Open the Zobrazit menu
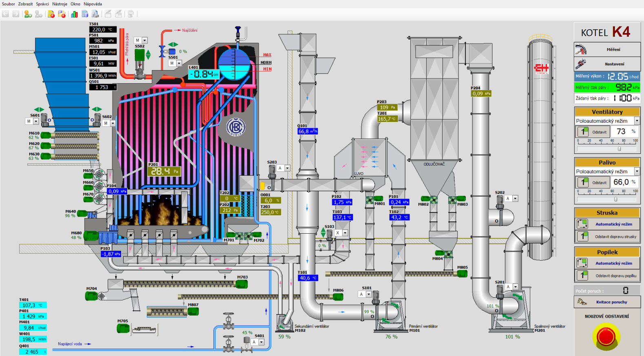 click(x=25, y=4)
